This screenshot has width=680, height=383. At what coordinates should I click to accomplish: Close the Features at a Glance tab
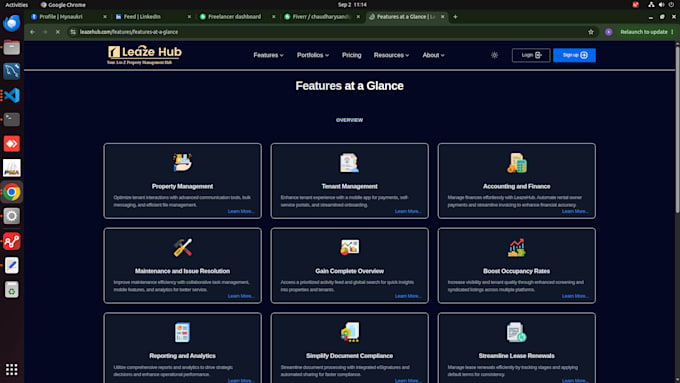click(x=442, y=16)
